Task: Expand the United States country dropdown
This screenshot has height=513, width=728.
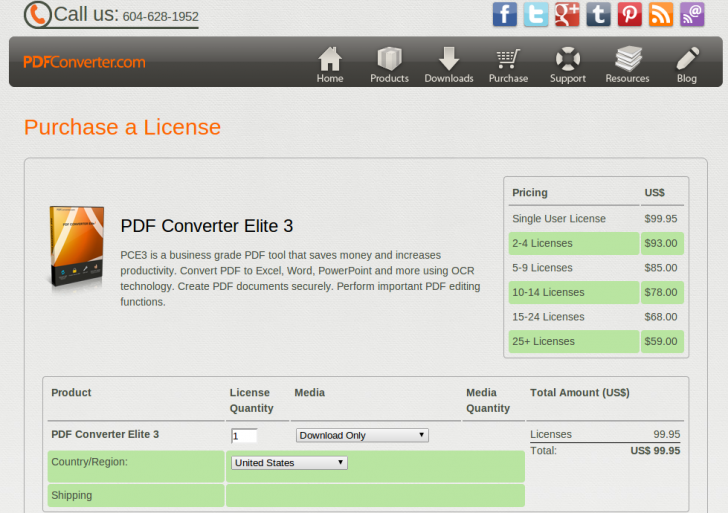Action: click(289, 463)
